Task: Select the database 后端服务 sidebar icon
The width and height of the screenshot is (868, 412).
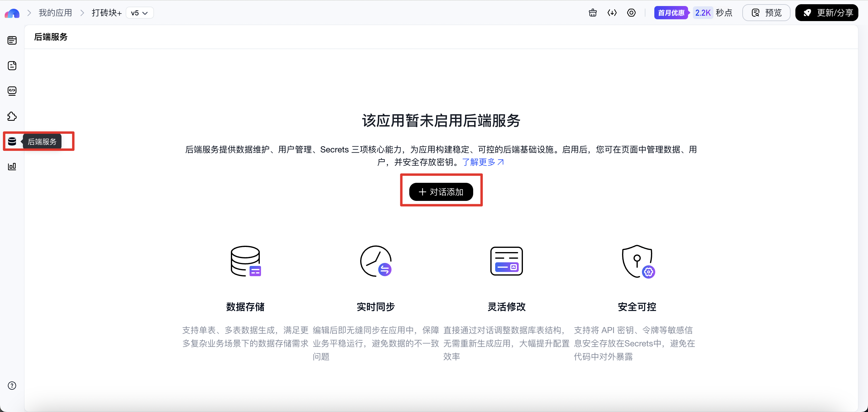Action: click(x=12, y=141)
